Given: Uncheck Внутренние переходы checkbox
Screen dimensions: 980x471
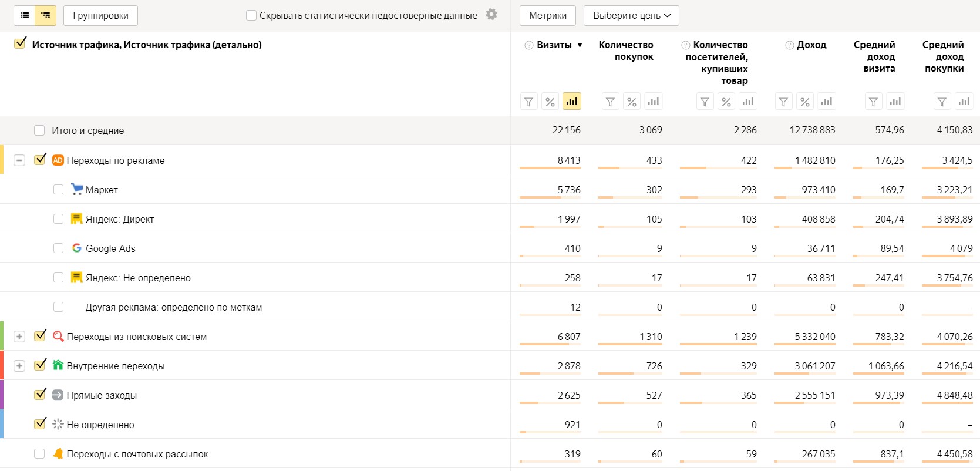Looking at the screenshot, I should click(40, 365).
